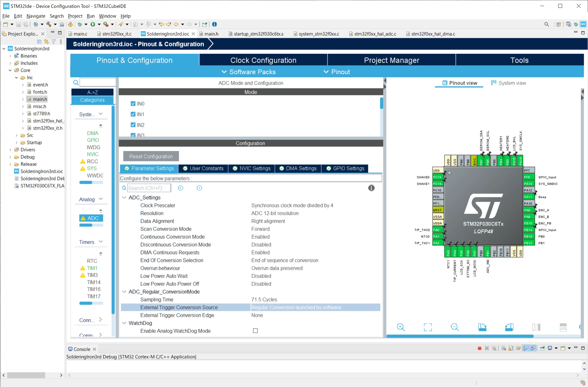Click the search magnifier icon in categories panel
The width and height of the screenshot is (588, 387).
(76, 83)
